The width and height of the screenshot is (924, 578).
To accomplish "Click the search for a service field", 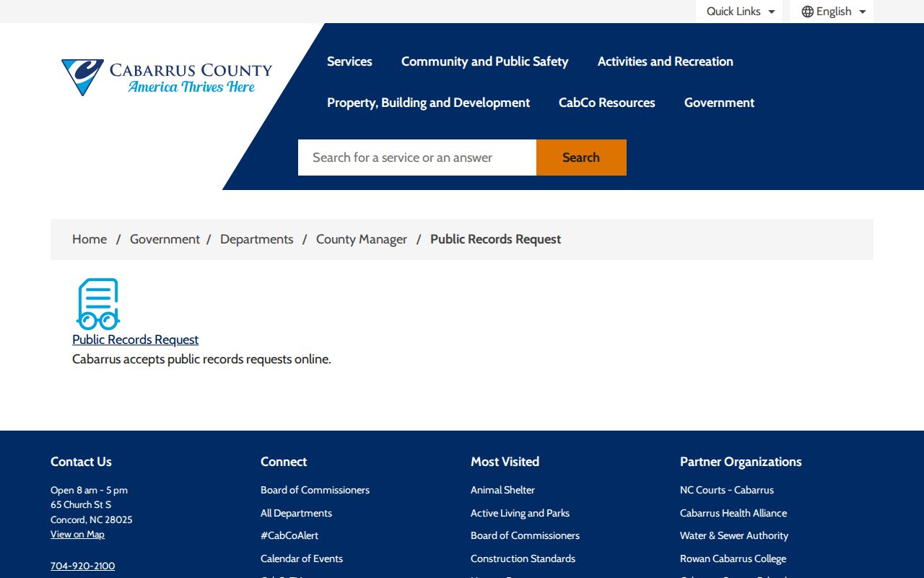I will tap(417, 158).
